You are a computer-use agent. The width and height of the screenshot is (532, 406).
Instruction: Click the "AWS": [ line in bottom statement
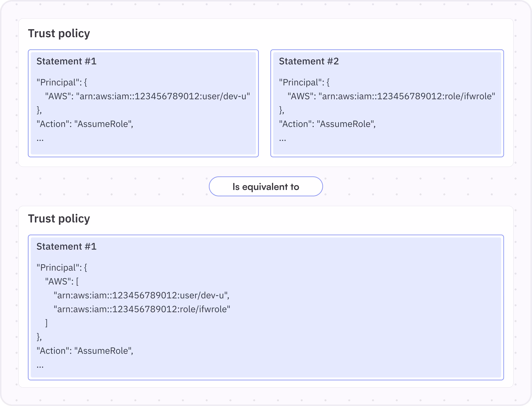62,281
